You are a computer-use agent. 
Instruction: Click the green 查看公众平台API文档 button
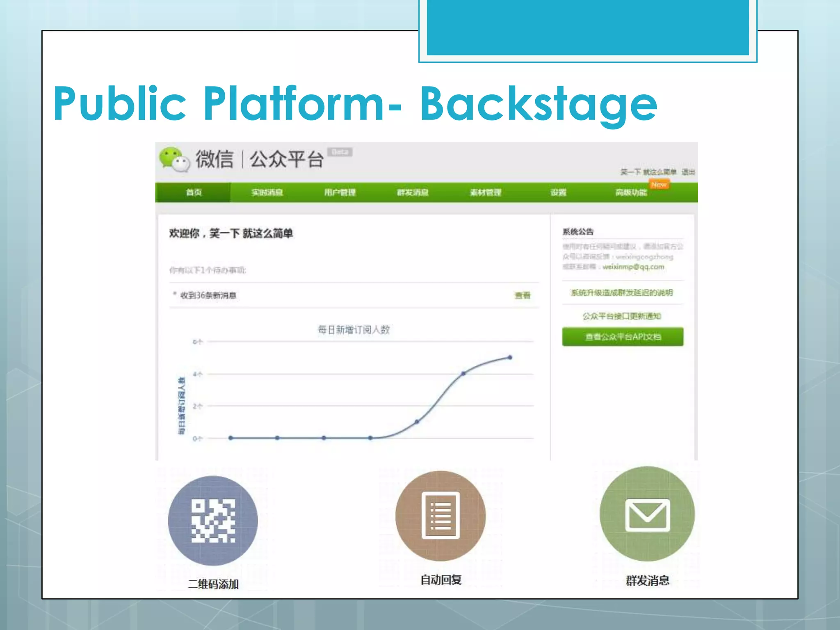[623, 337]
